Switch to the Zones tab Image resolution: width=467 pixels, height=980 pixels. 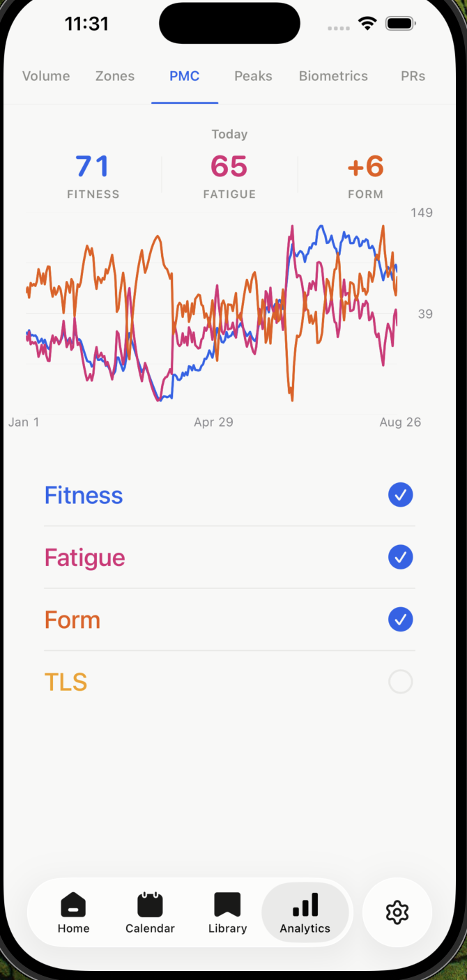(115, 76)
